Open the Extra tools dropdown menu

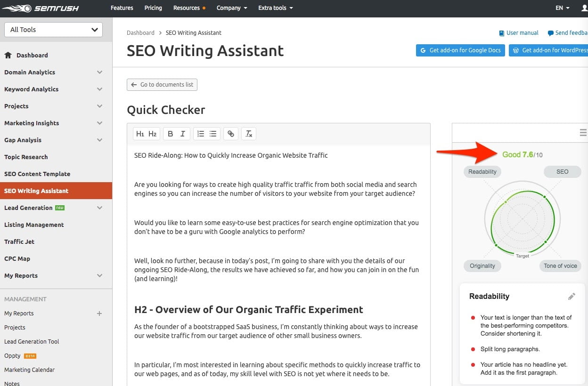276,8
